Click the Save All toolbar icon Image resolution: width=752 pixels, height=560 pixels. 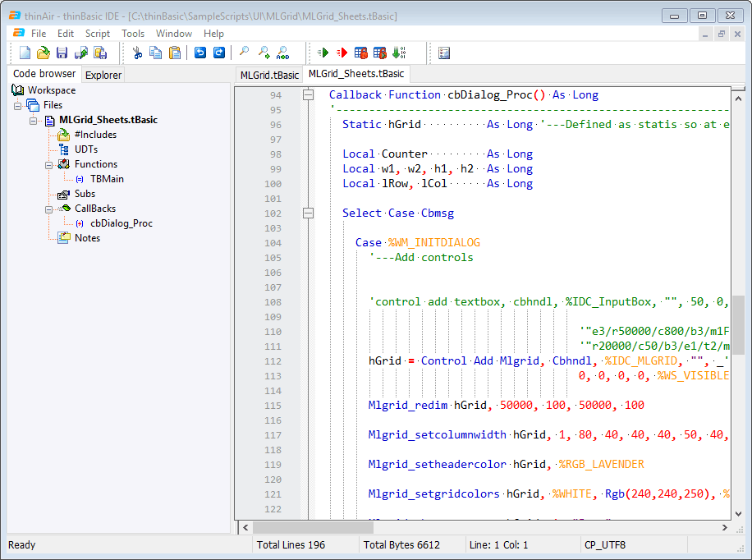tap(100, 53)
